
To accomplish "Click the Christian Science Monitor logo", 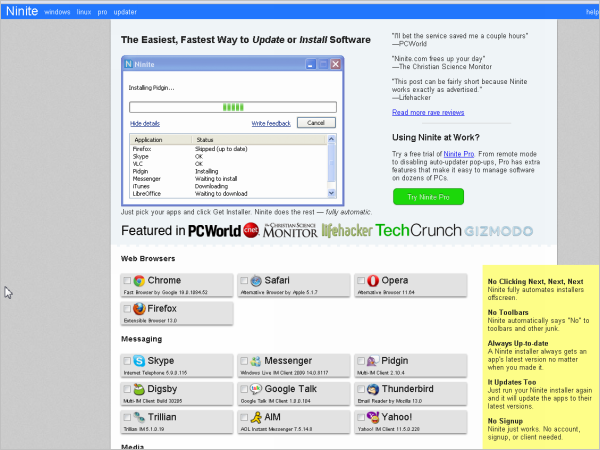I will 290,230.
